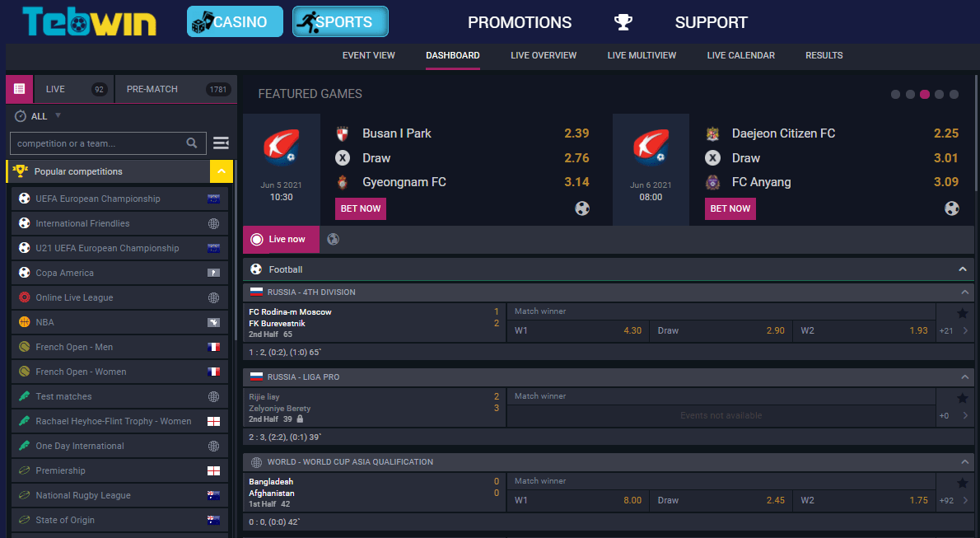Screen dimensions: 980x538
Task: Expand +21 markets for FC Rodina-m Moscow
Action: pyautogui.click(x=954, y=331)
